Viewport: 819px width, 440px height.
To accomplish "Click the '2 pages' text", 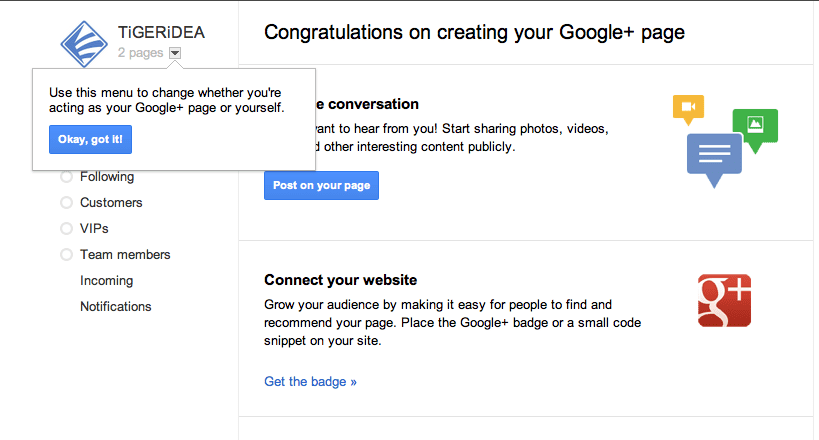I will tap(141, 53).
